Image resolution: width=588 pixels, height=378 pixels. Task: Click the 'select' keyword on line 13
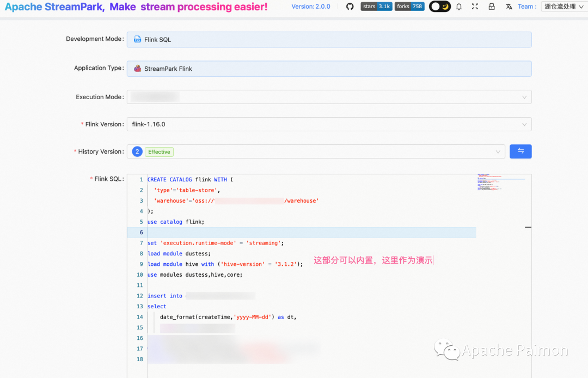click(x=157, y=306)
